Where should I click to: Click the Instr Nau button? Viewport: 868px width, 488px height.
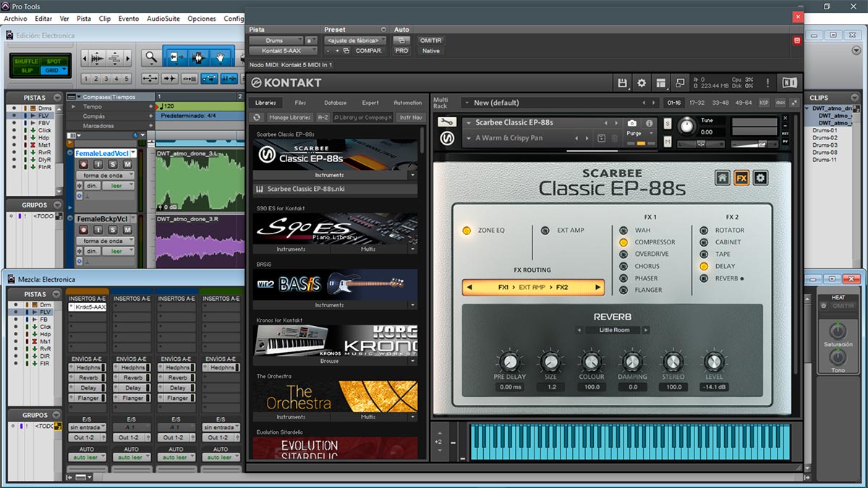click(x=411, y=117)
